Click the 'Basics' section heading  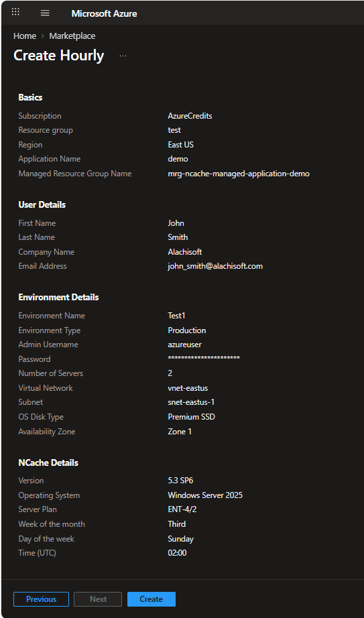click(30, 97)
